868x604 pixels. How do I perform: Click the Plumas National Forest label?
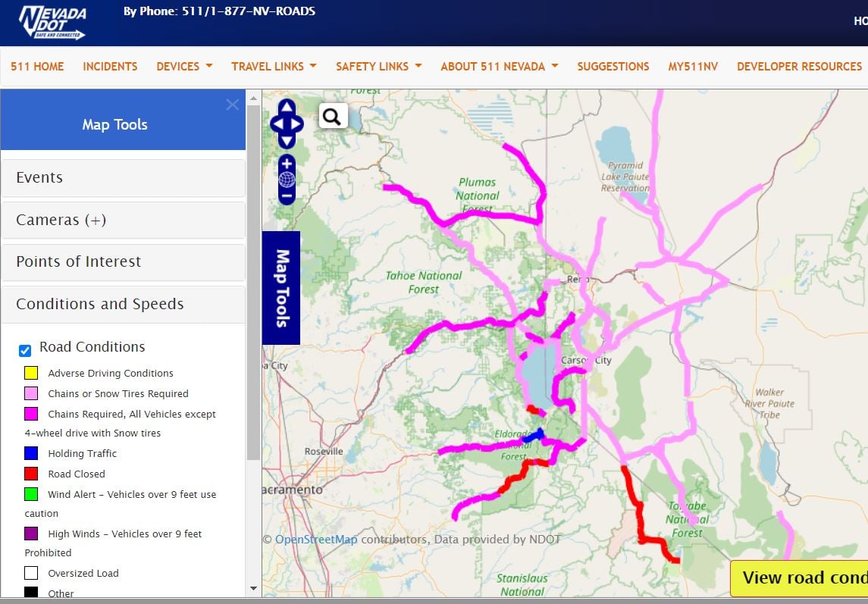[477, 196]
